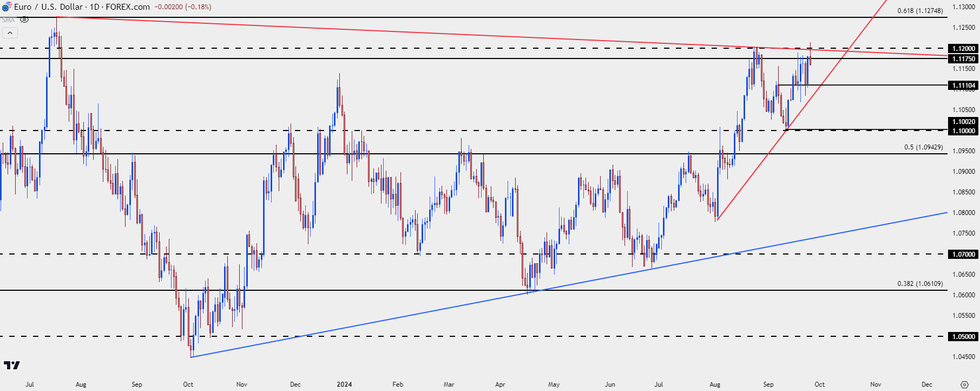Click the 2024 year label on time axis
980x391 pixels.
tap(344, 385)
